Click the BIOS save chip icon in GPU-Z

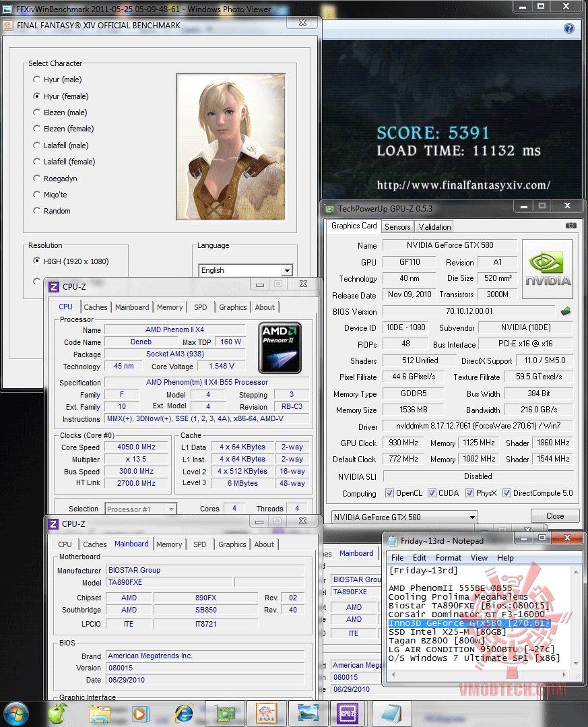pyautogui.click(x=565, y=311)
